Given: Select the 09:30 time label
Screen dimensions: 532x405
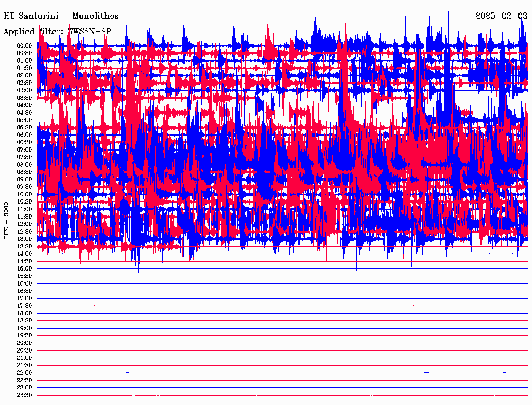Looking at the screenshot, I should [x=24, y=187].
